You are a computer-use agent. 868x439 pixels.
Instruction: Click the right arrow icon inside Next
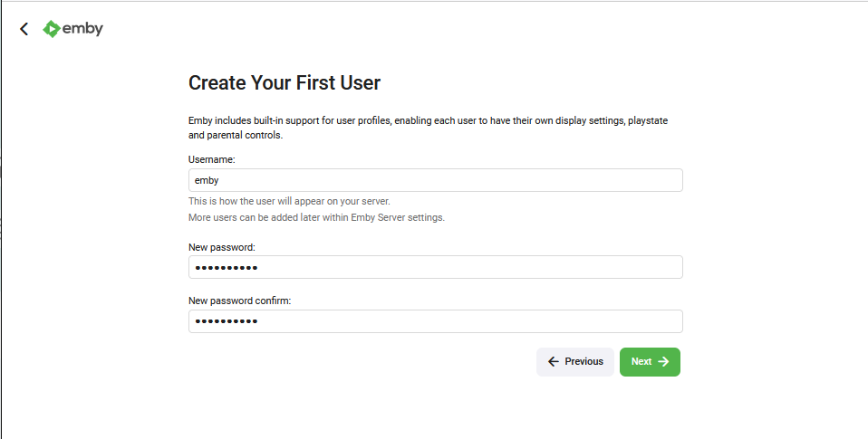pos(663,361)
